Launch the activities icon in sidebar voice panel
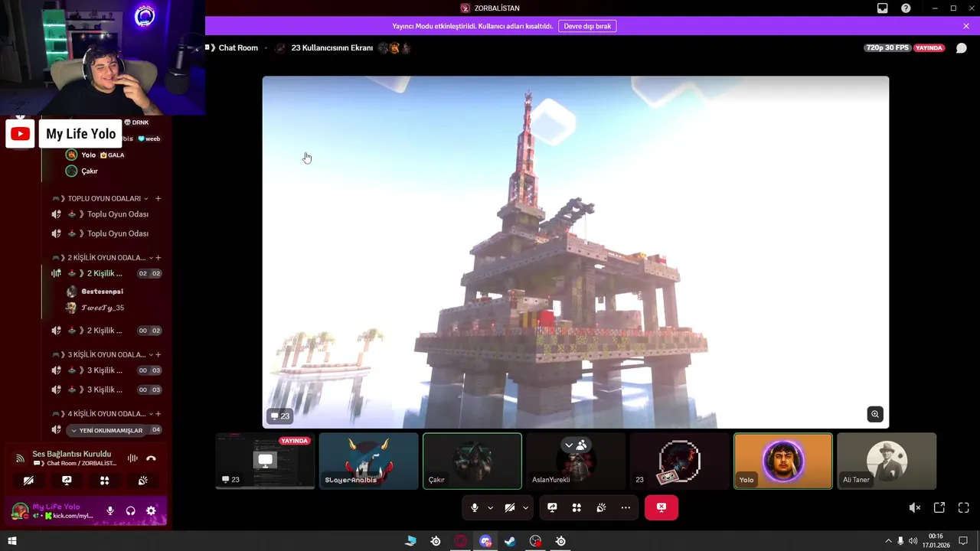 click(x=105, y=481)
